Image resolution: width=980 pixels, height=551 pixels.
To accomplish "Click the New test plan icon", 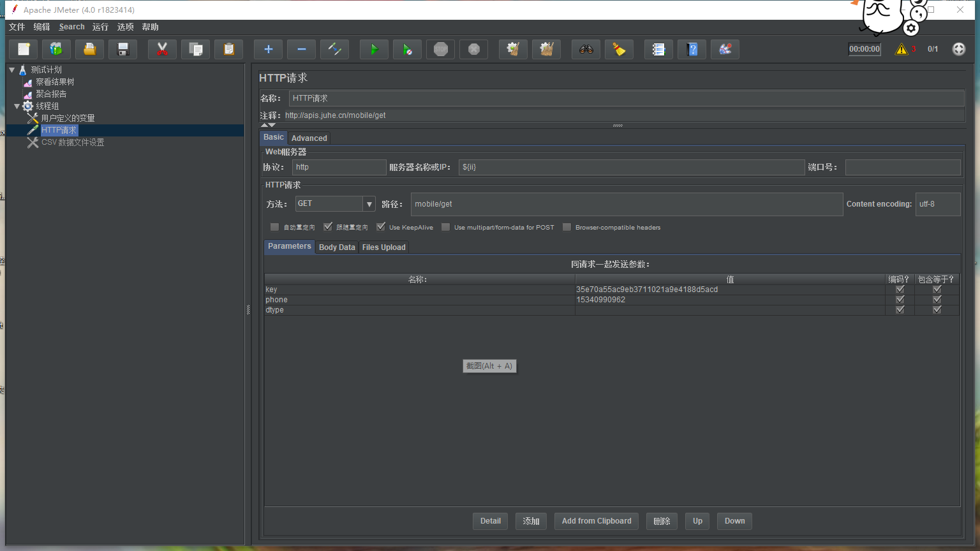I will (24, 49).
